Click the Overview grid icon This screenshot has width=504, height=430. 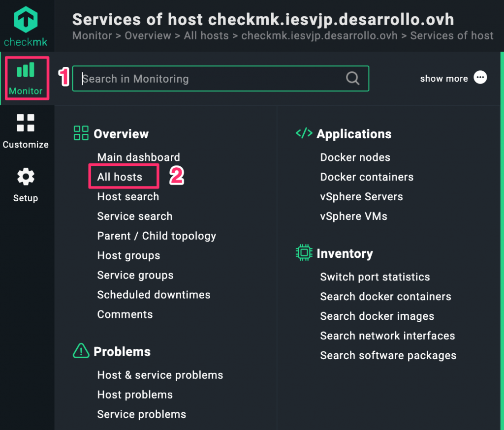point(81,133)
